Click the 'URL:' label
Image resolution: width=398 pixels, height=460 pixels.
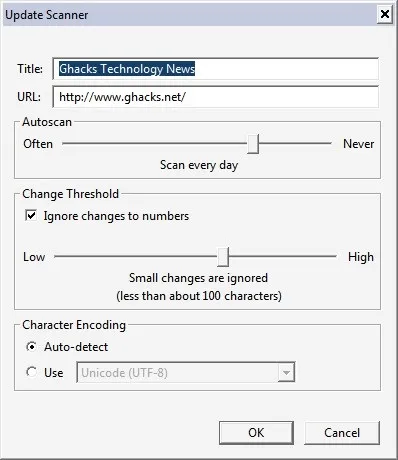pos(29,97)
